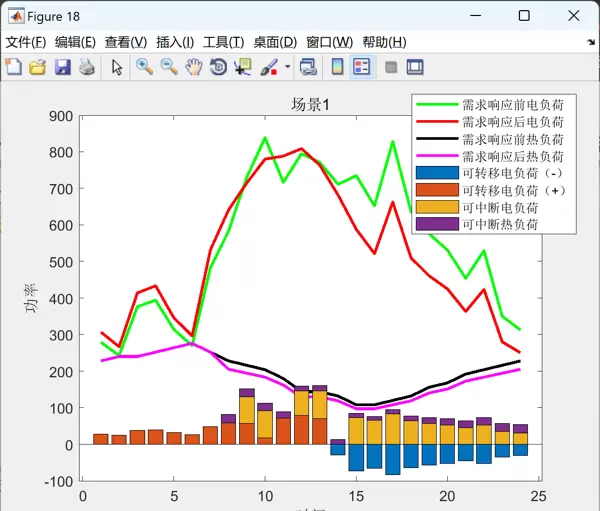Enable the Data Cursor tool
This screenshot has height=511, width=600.
pos(242,67)
